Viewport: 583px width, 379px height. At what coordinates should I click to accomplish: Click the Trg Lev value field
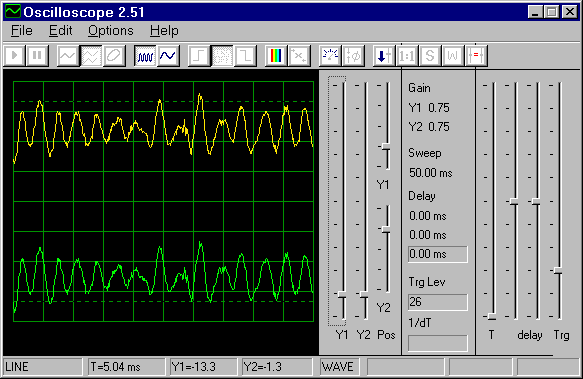pos(438,302)
